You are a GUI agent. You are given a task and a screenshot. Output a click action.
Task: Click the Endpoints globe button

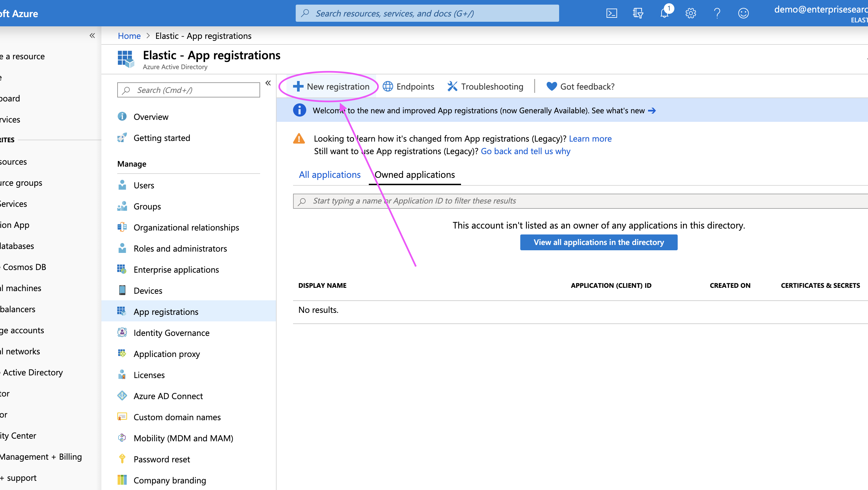coord(408,87)
